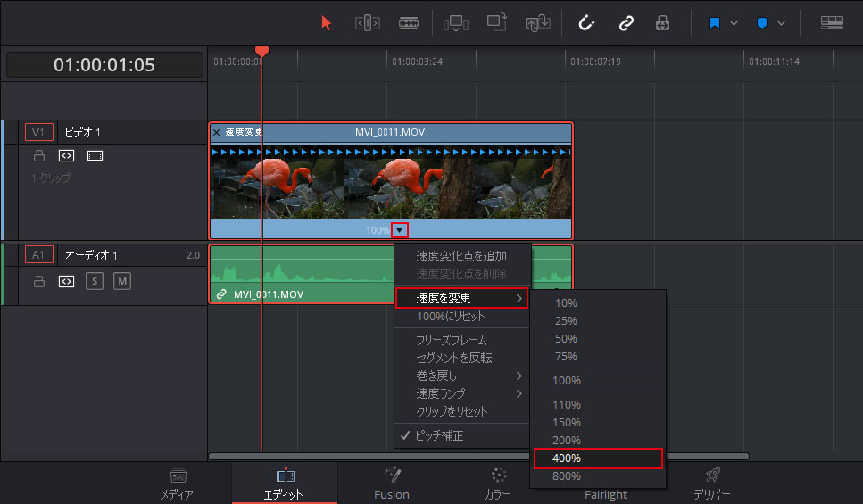Set speed to 800%

598,476
